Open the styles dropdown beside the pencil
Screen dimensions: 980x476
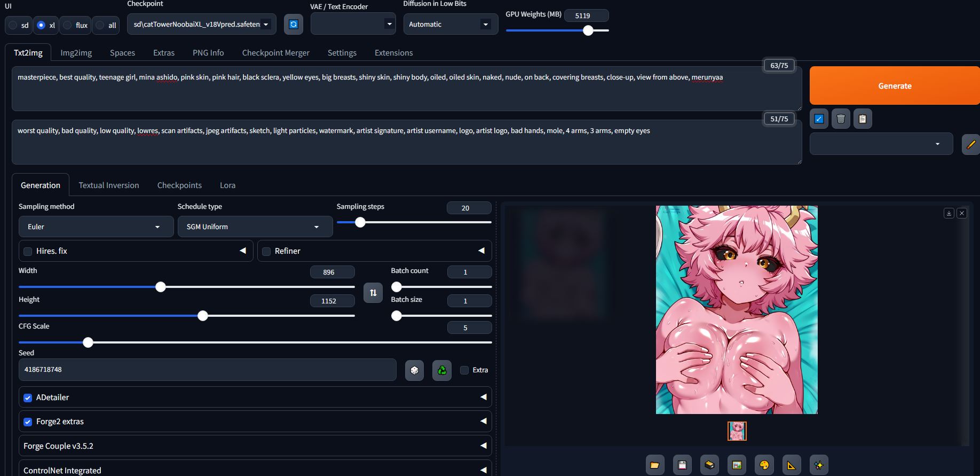881,144
